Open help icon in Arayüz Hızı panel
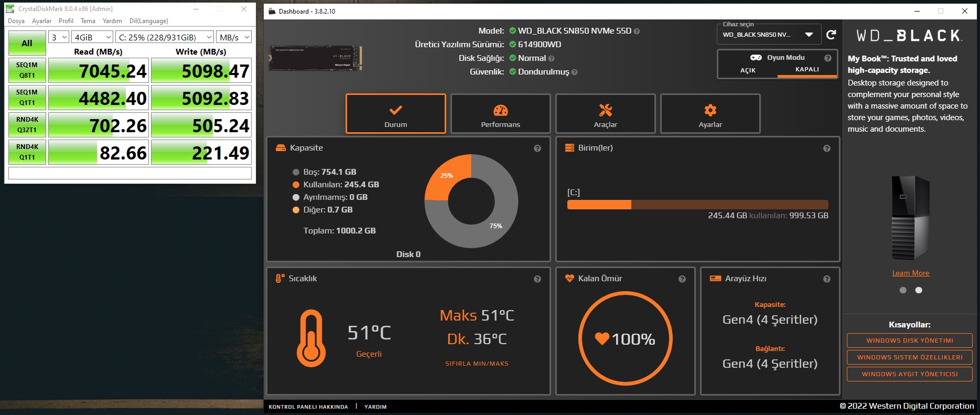Viewport: 980px width, 415px height. (x=827, y=279)
